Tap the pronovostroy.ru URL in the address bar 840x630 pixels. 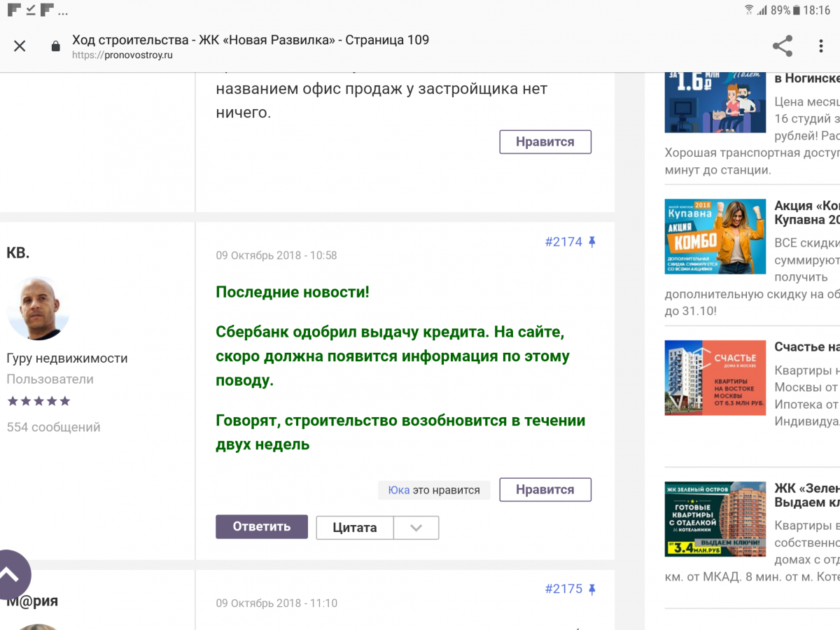coord(122,55)
